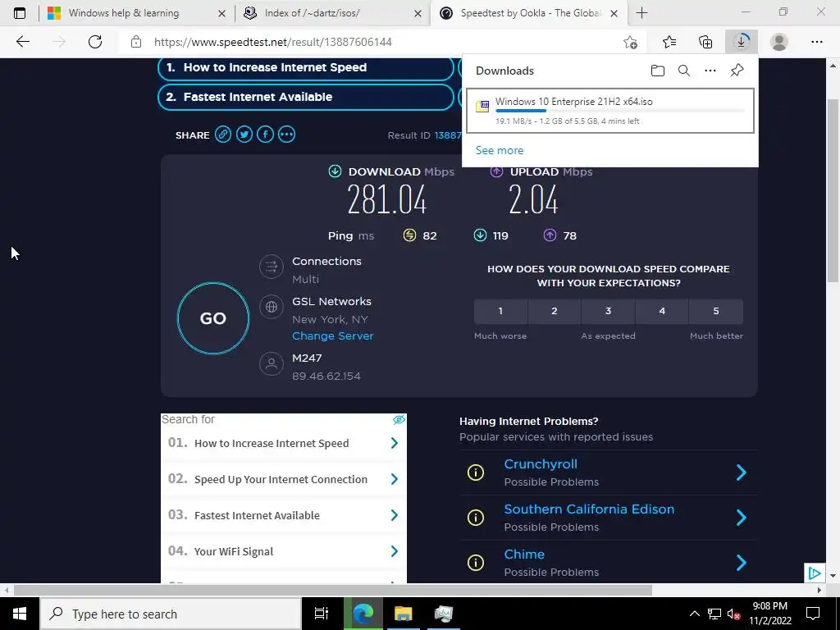Click the Windows 10 Enterprise ISO download progress bar
This screenshot has height=630, width=840.
[620, 111]
